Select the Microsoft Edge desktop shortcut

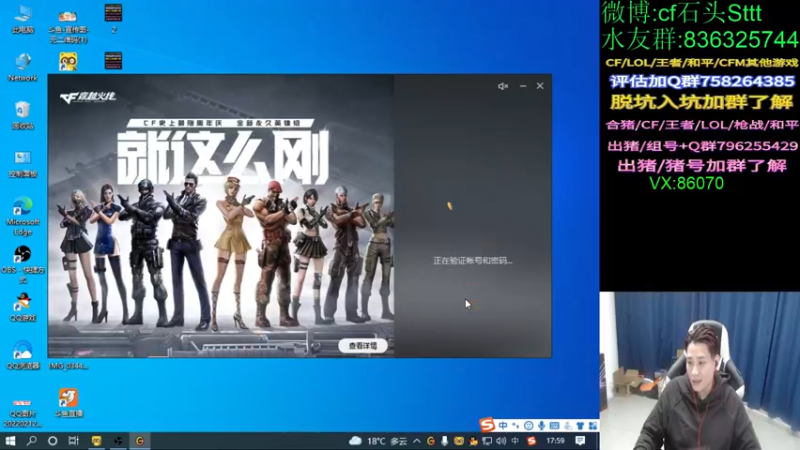[x=22, y=216]
